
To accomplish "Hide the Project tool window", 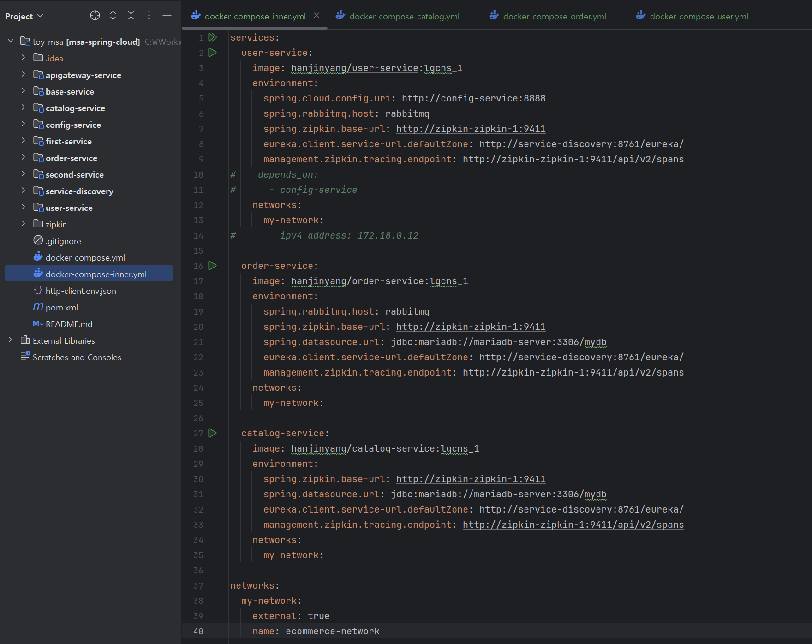I will coord(167,16).
